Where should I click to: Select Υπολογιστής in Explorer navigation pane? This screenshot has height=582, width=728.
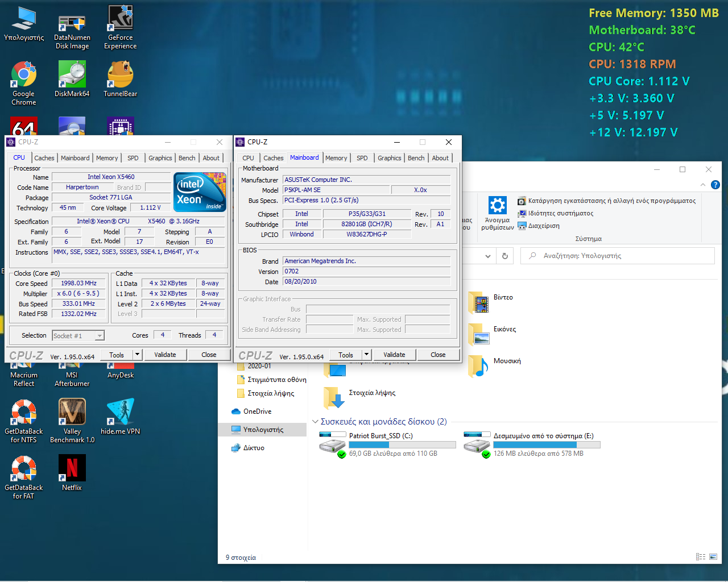(262, 430)
